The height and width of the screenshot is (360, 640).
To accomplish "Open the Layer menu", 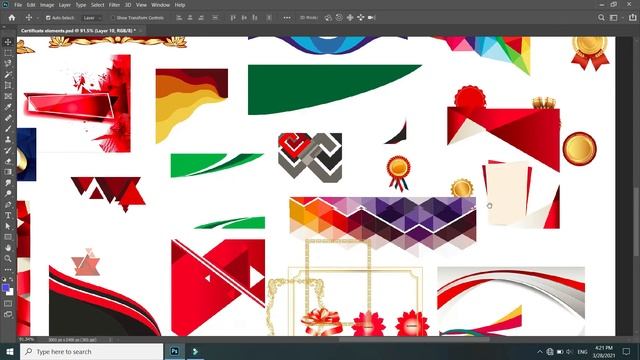I will (x=65, y=5).
